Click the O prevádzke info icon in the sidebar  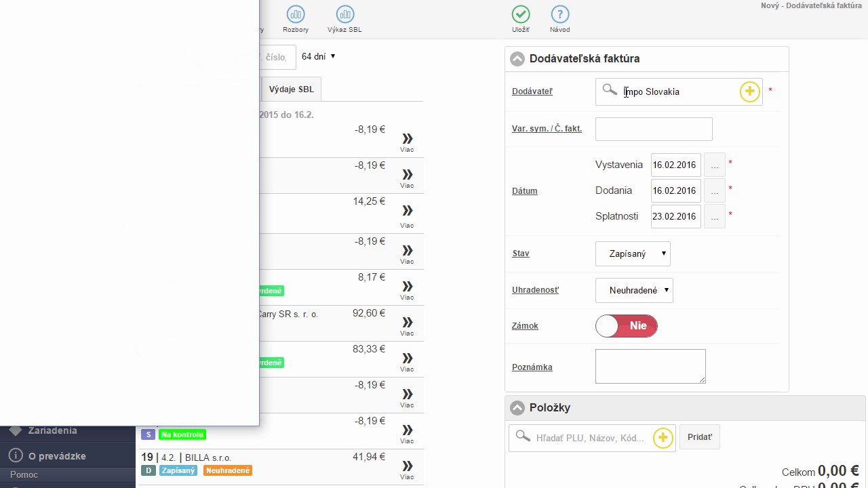click(x=16, y=455)
